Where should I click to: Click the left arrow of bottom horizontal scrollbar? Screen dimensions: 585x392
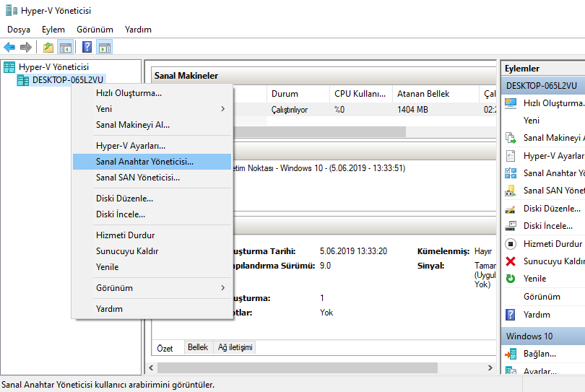pos(151,367)
